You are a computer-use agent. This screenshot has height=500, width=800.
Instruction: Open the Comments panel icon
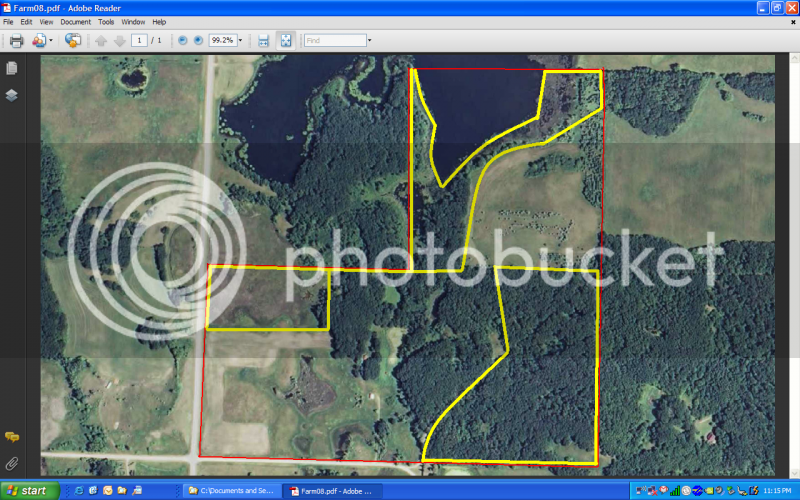coord(12,437)
